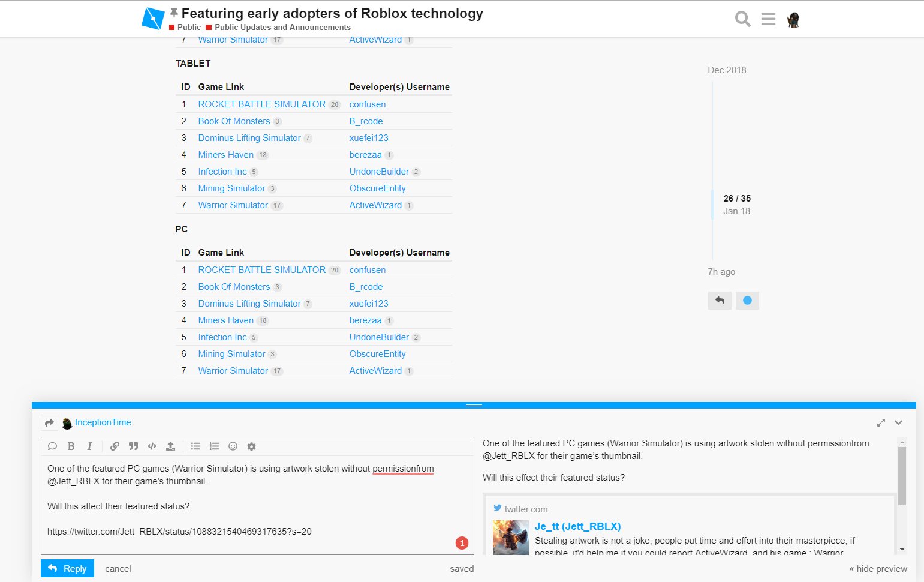This screenshot has width=924, height=582.
Task: Collapse the composer panel chevron
Action: pos(898,423)
